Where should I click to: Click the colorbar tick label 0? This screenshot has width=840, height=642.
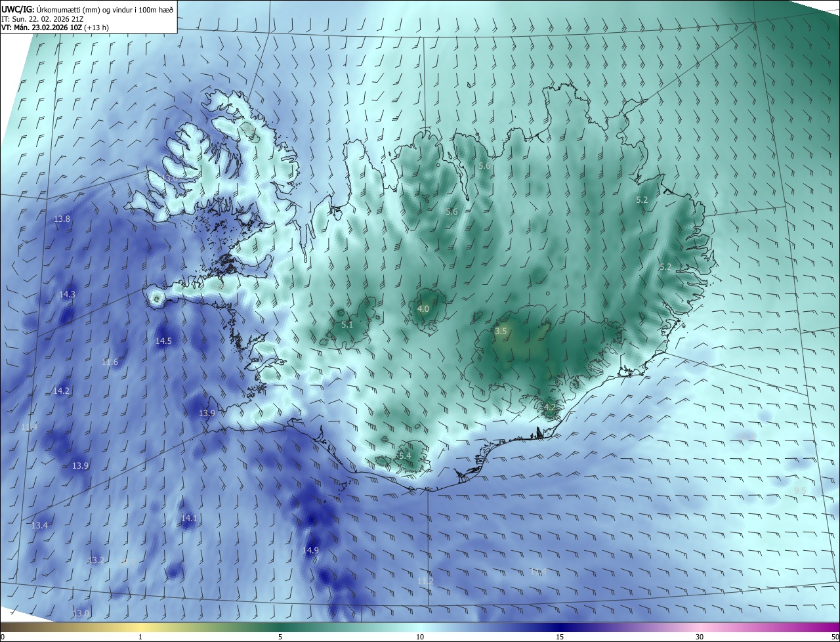(3, 637)
